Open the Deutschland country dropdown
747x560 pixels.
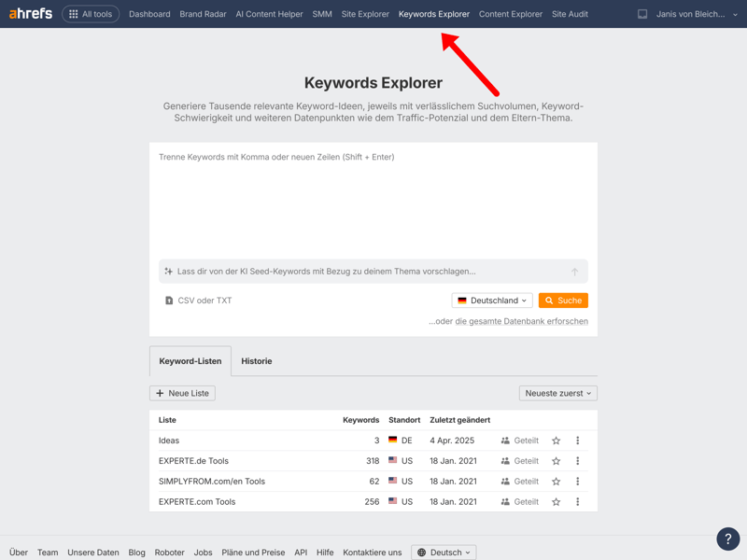tap(492, 301)
